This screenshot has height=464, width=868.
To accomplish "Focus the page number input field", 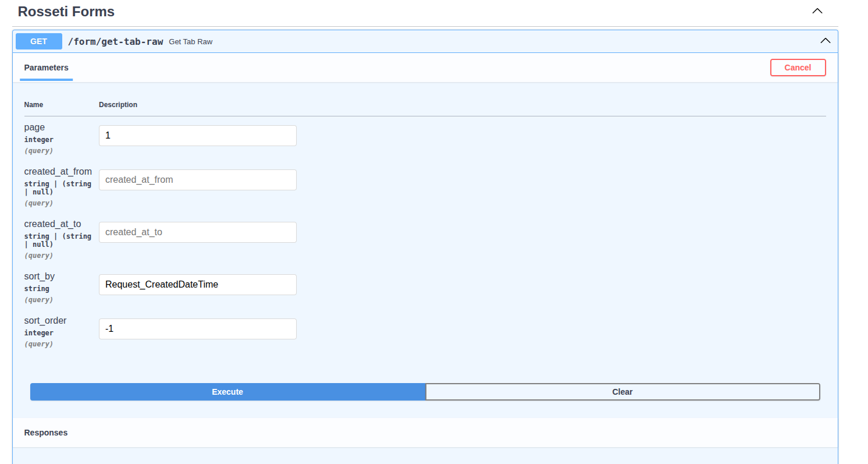I will (x=197, y=136).
